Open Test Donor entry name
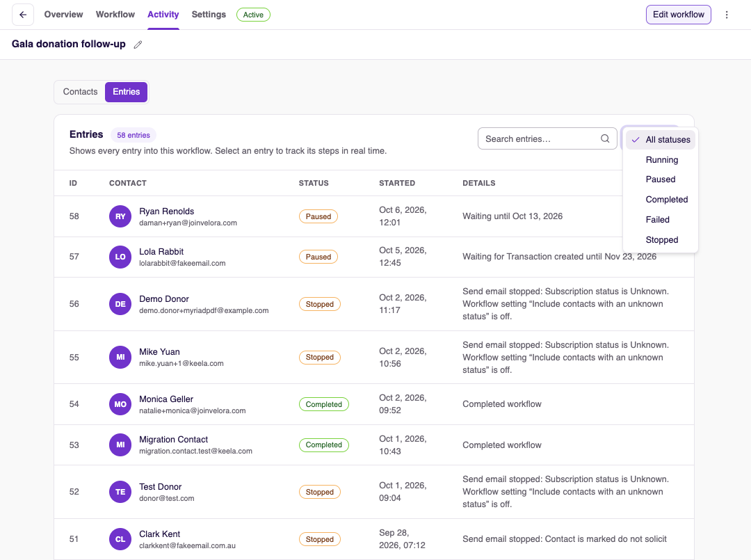This screenshot has height=560, width=751. 161,487
